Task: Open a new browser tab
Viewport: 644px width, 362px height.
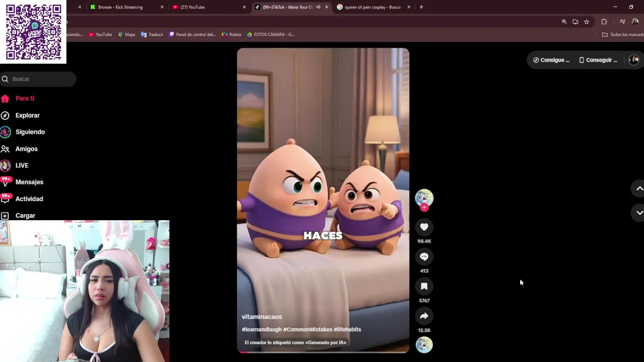Action: pos(421,7)
